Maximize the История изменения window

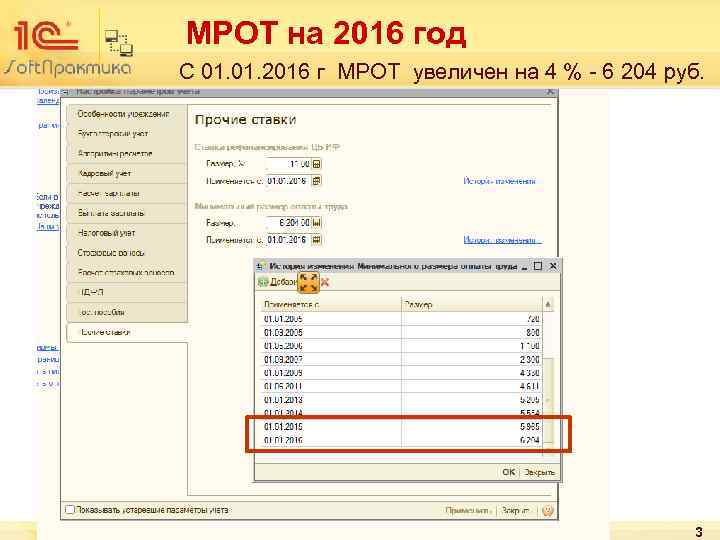(538, 266)
